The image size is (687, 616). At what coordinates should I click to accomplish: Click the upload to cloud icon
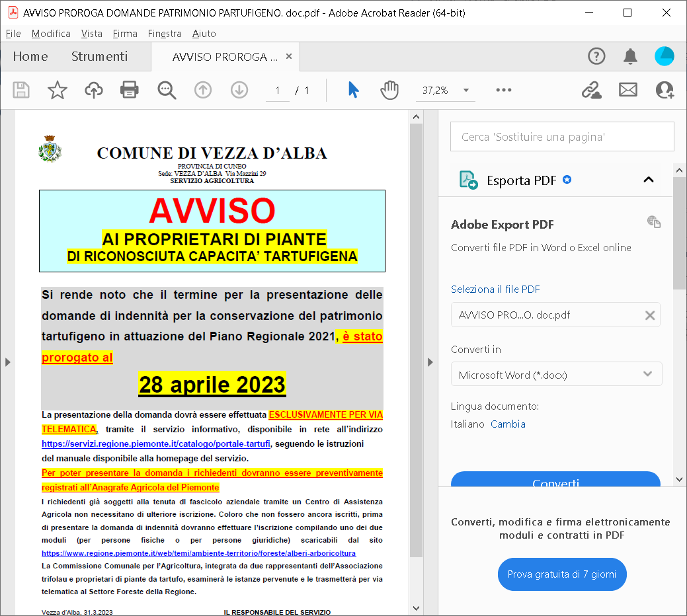tap(94, 90)
